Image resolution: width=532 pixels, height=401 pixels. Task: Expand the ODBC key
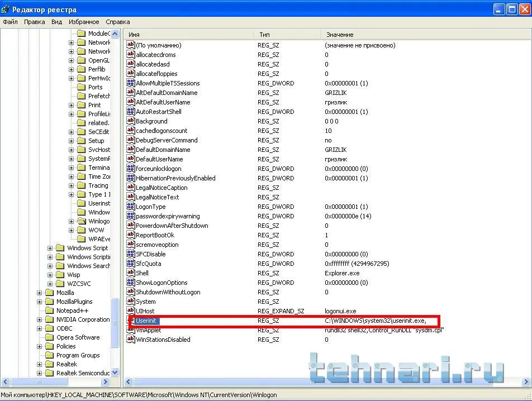point(39,328)
